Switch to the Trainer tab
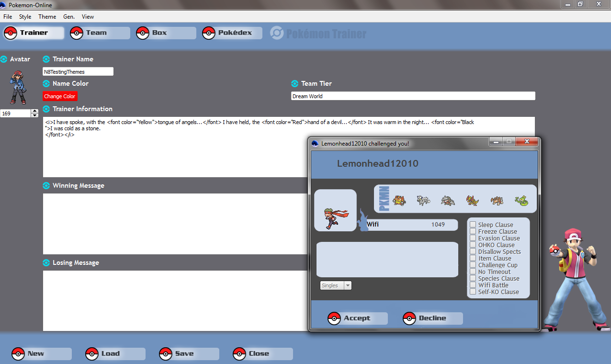Image resolution: width=611 pixels, height=364 pixels. 34,33
